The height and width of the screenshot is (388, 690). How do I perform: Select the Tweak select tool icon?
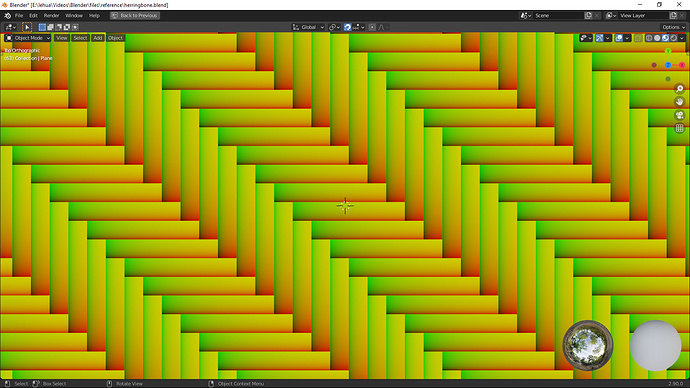click(27, 27)
